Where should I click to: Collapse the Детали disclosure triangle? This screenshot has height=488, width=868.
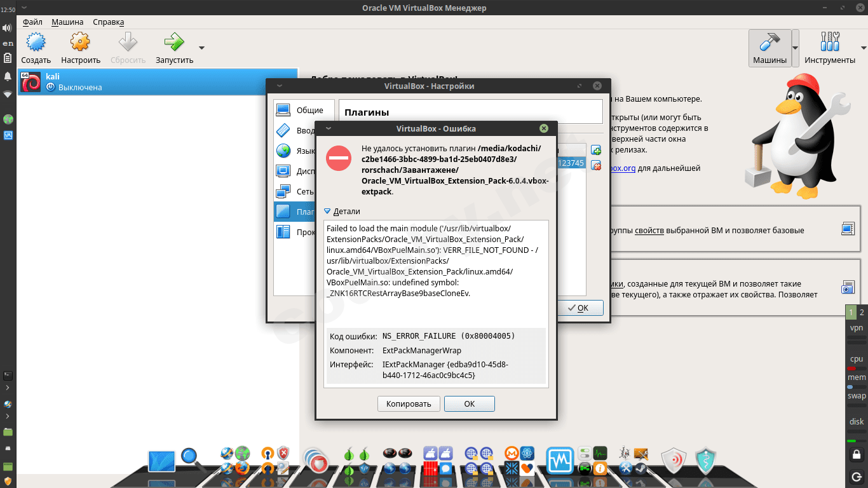(327, 212)
